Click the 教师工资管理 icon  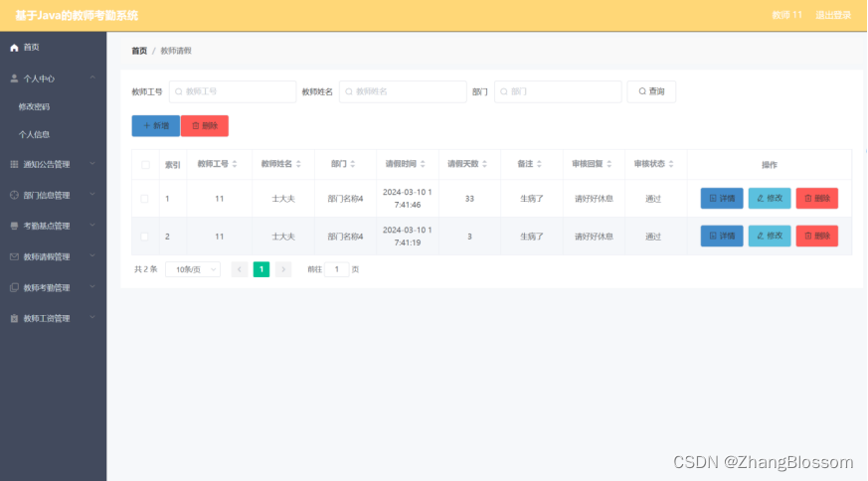[14, 318]
